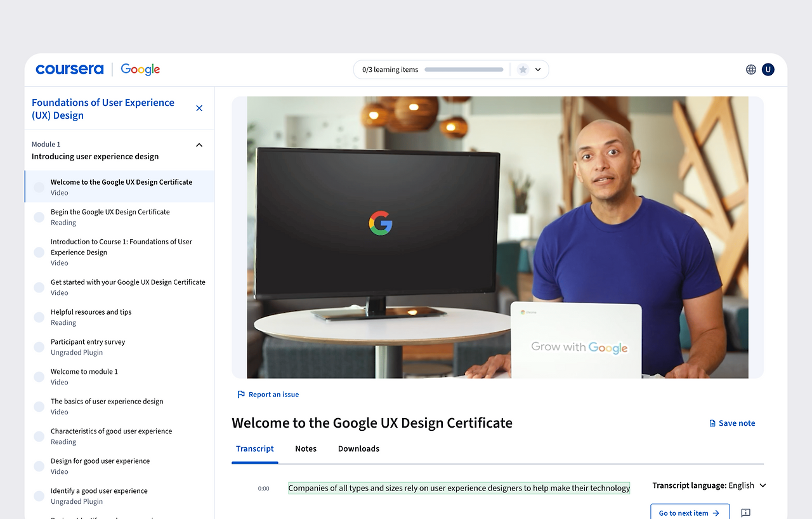Viewport: 812px width, 519px height.
Task: Click the Google logo in the header
Action: (140, 70)
